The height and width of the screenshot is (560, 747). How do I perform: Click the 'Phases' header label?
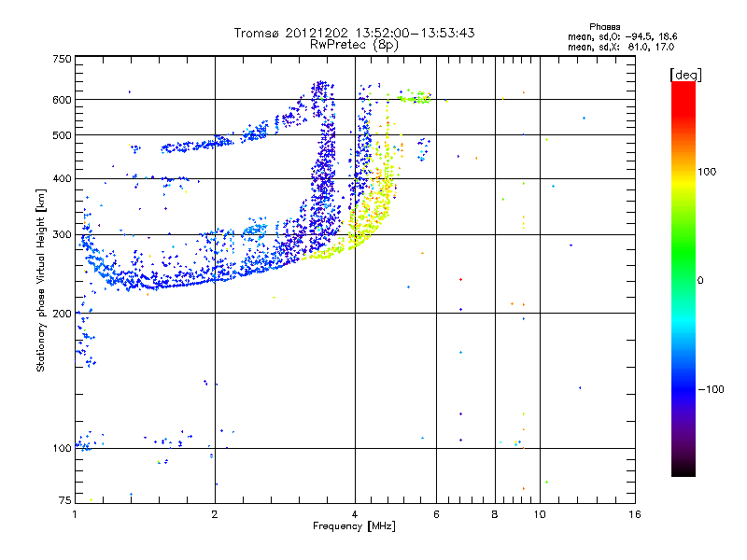(x=604, y=27)
